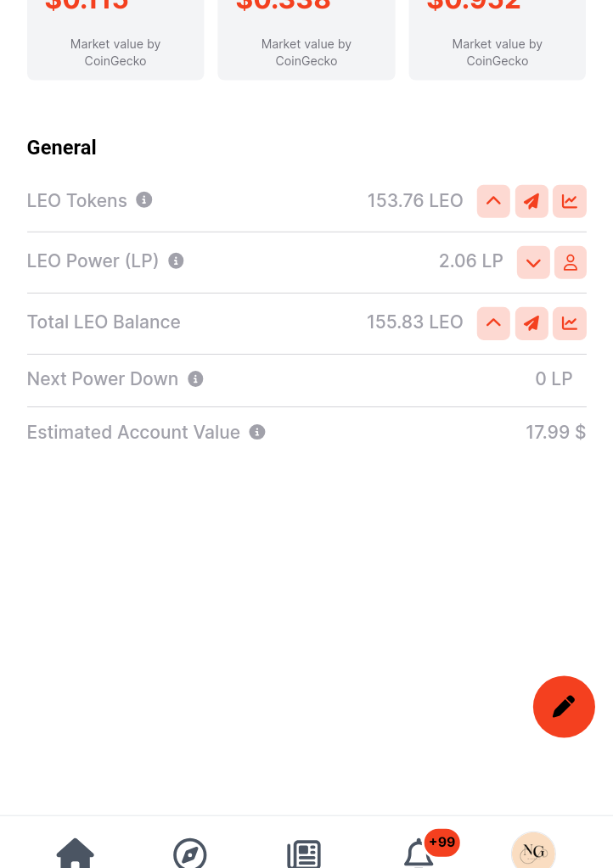
Task: Click the $0.338 market value card
Action: coord(306,40)
